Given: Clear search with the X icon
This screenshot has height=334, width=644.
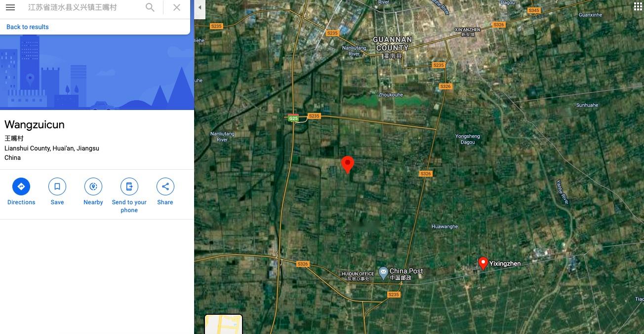Looking at the screenshot, I should pyautogui.click(x=177, y=7).
